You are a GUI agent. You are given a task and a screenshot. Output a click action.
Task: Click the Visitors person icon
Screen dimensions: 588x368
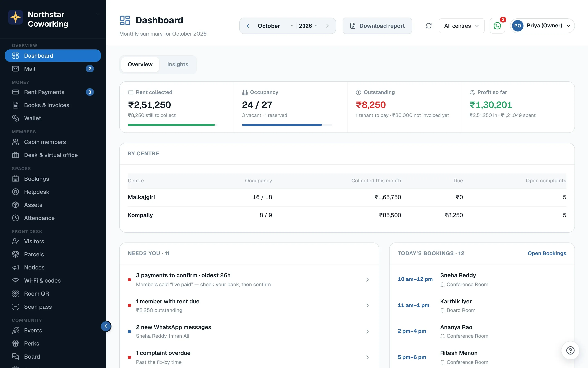tap(16, 241)
